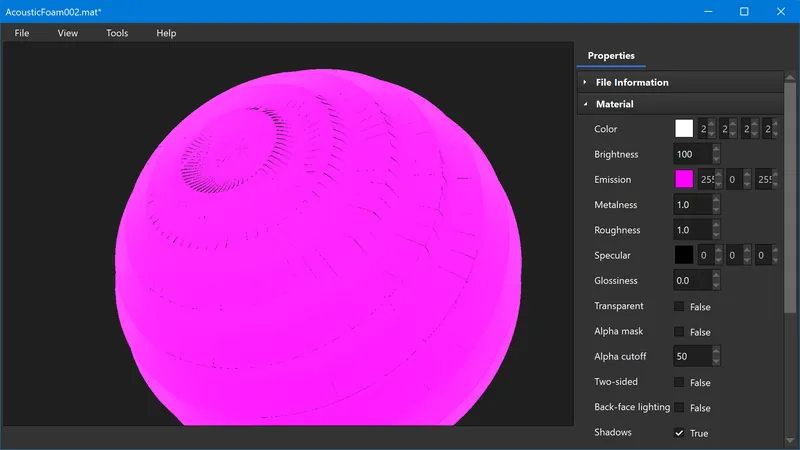Viewport: 800px width, 450px height.
Task: Open the Tools menu
Action: [x=117, y=33]
